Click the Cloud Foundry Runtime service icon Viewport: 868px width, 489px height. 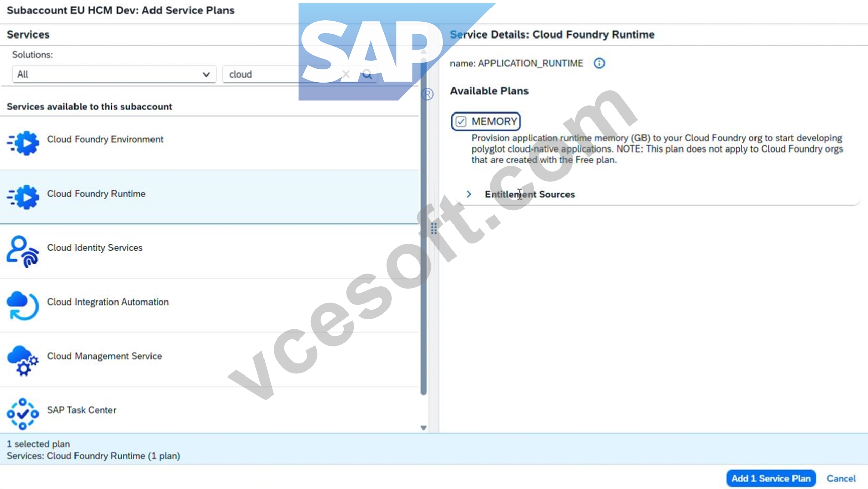tap(23, 197)
